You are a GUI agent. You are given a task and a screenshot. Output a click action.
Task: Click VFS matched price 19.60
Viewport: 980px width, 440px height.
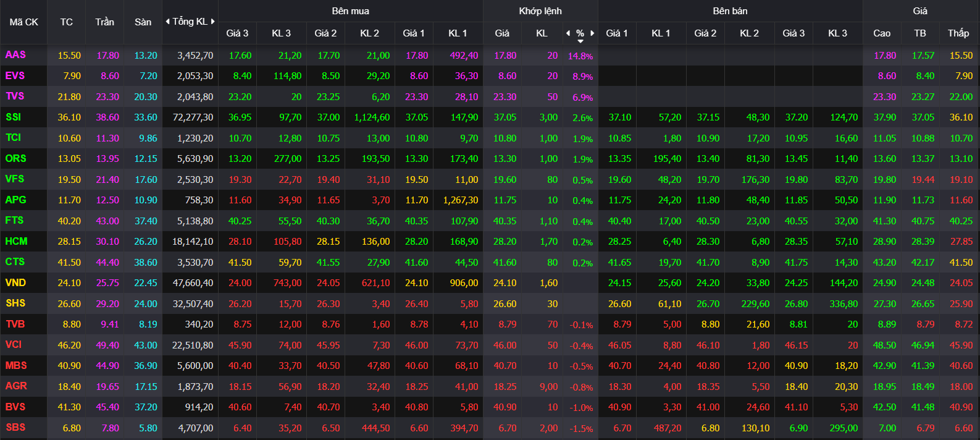(505, 179)
